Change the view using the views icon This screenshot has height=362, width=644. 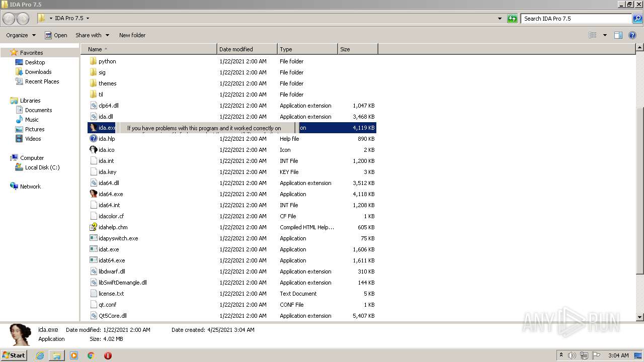tap(593, 35)
